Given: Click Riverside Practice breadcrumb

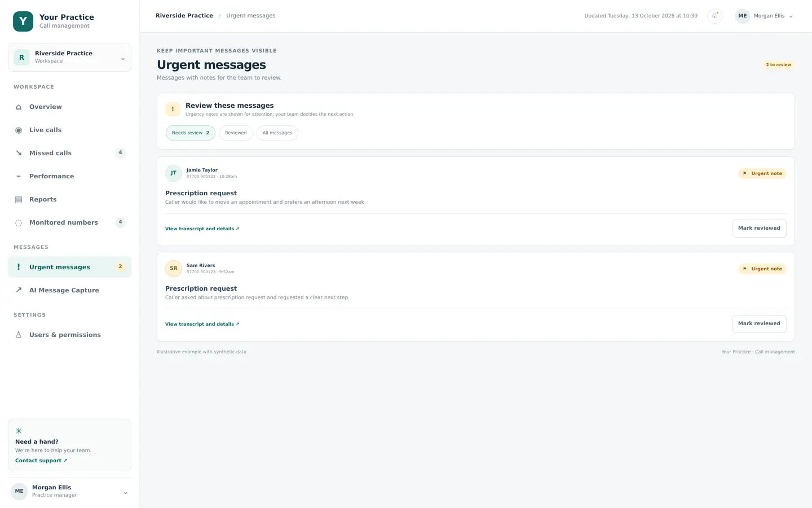Looking at the screenshot, I should click(x=184, y=16).
